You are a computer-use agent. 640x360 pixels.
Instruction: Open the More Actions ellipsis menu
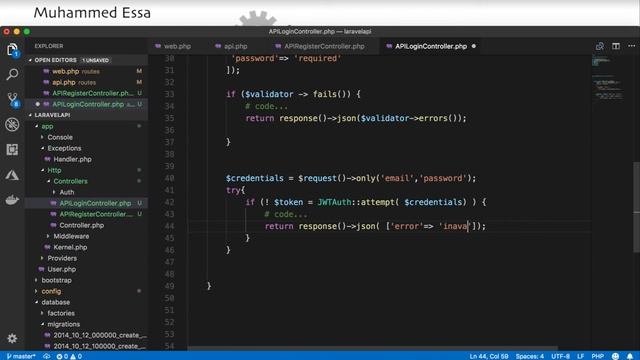click(x=631, y=46)
